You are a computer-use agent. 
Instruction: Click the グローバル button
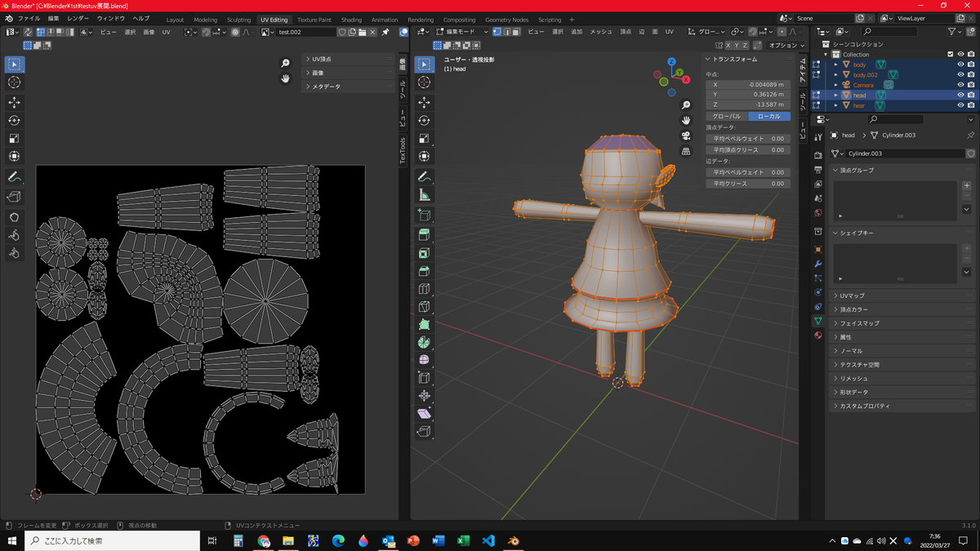tap(727, 117)
